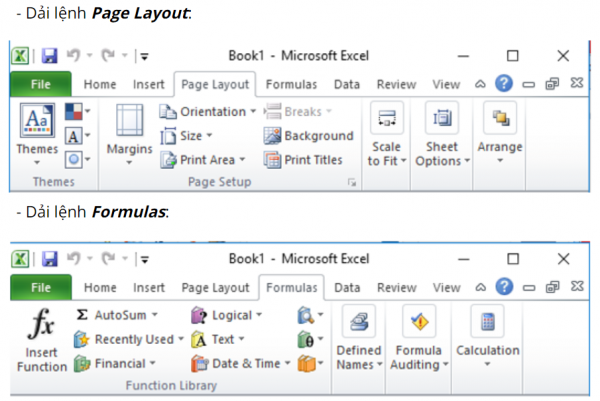This screenshot has height=401, width=600.
Task: Open Margins dropdown in Page Setup
Action: tap(129, 134)
